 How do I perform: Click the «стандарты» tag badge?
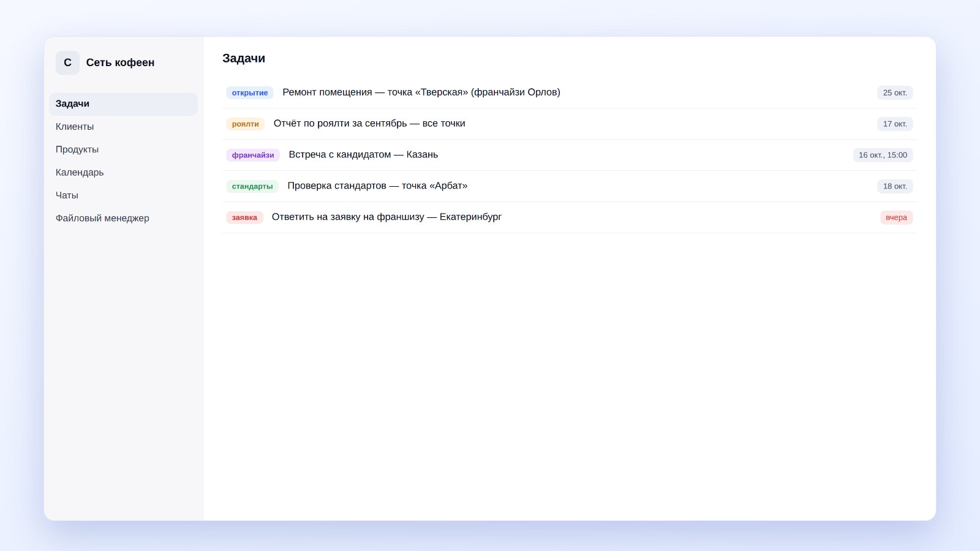point(252,187)
